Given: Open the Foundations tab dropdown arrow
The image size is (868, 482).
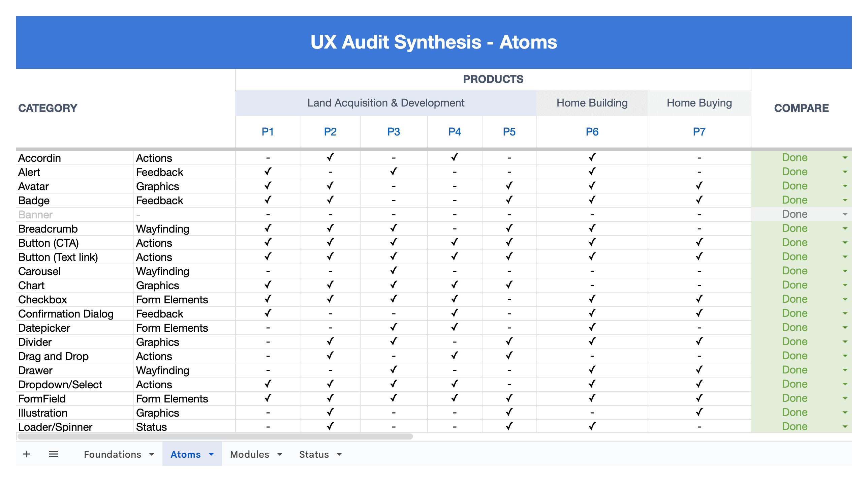Looking at the screenshot, I should tap(152, 454).
